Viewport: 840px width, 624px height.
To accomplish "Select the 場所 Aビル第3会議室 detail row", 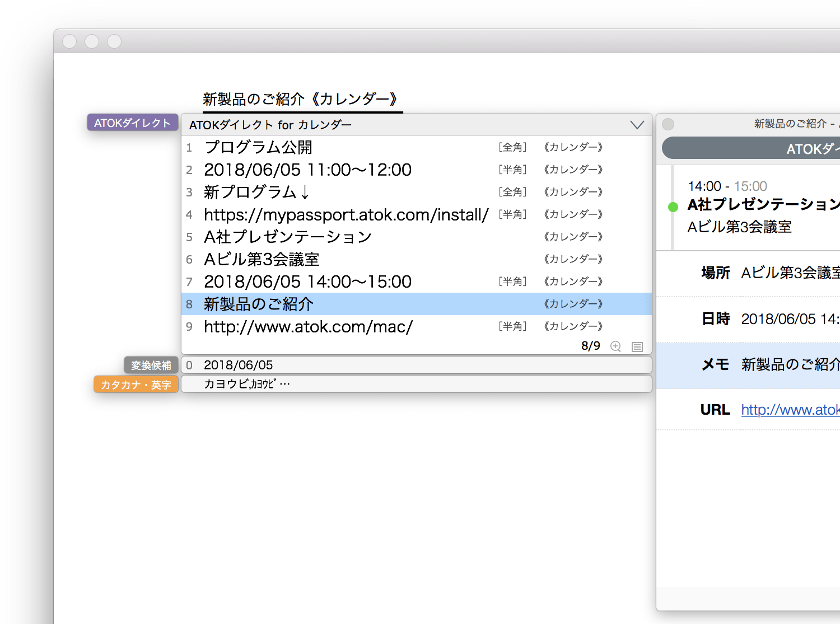I will coord(748,273).
